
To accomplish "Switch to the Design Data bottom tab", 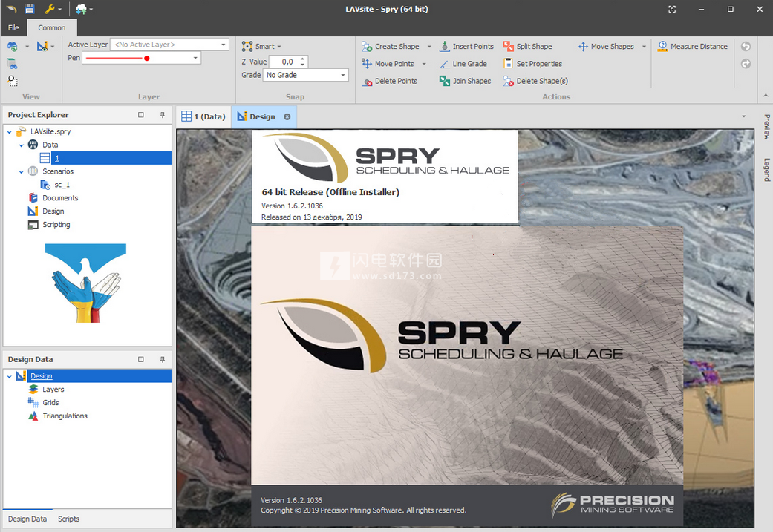I will [27, 519].
